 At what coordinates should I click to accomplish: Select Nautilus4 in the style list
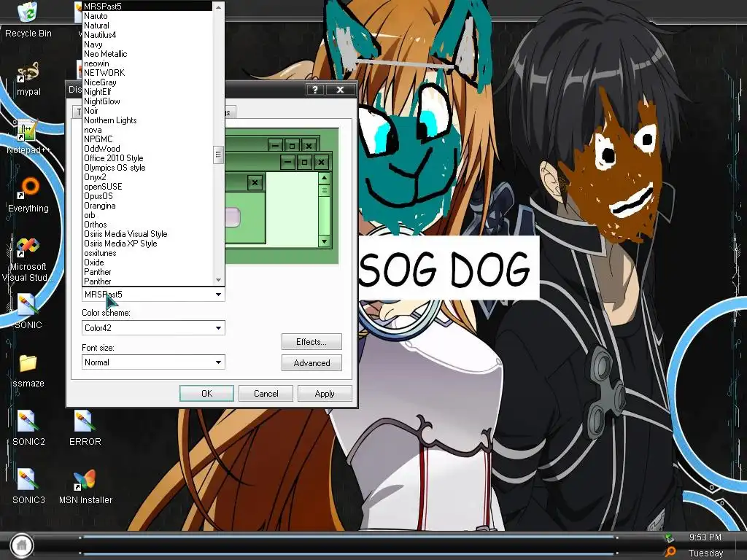pyautogui.click(x=147, y=35)
